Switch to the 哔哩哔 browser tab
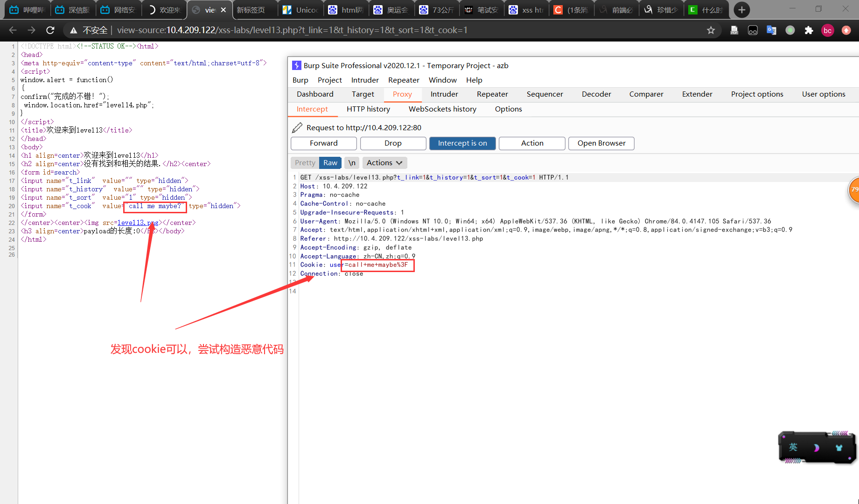859x504 pixels. [27, 10]
